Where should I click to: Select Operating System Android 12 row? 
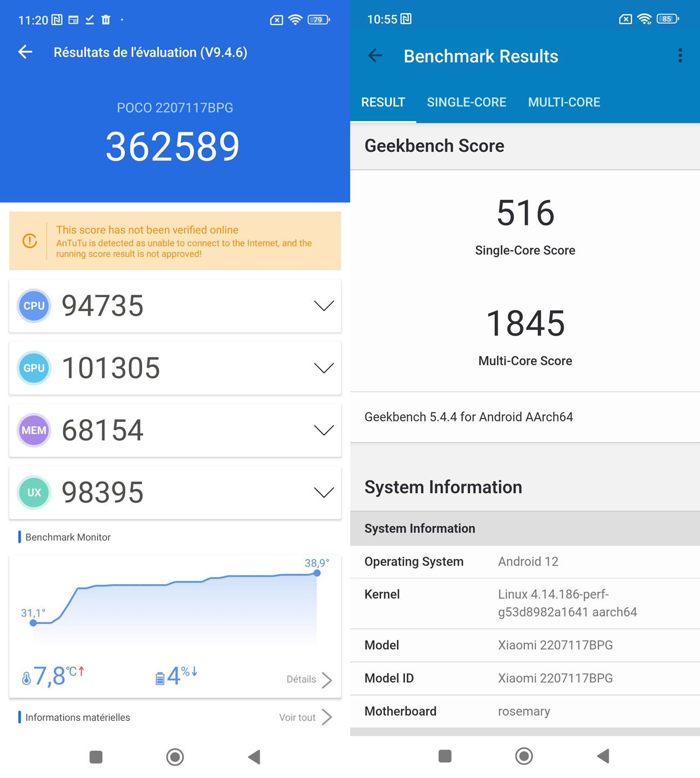(525, 562)
